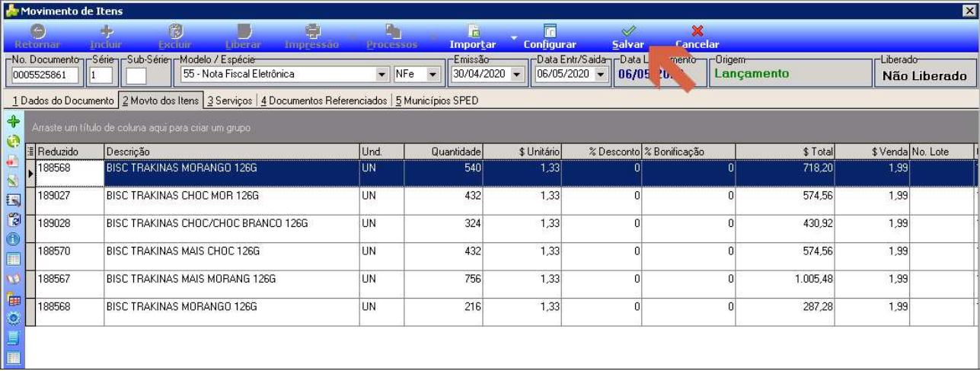The width and height of the screenshot is (980, 371).
Task: Click the Liberar toolbar icon
Action: 244,32
